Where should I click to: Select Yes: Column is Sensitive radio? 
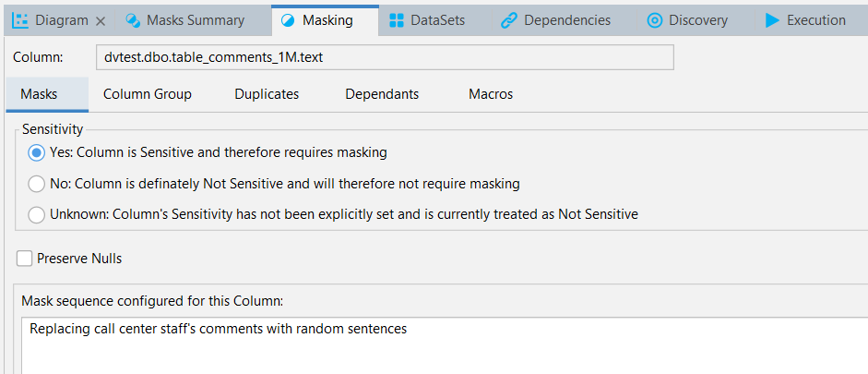point(37,152)
